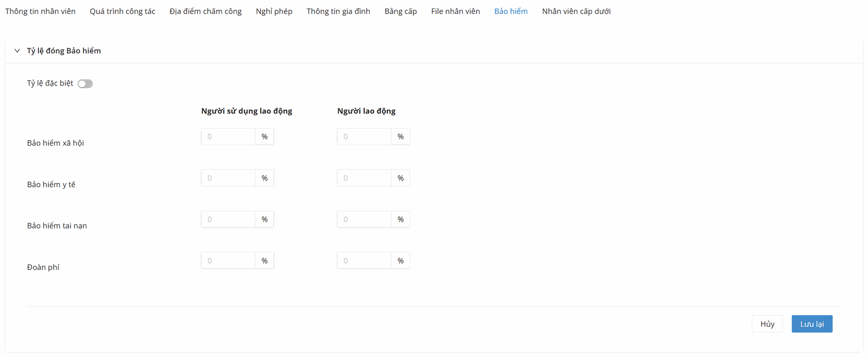Switch to Quá trình công tác tab

point(122,11)
